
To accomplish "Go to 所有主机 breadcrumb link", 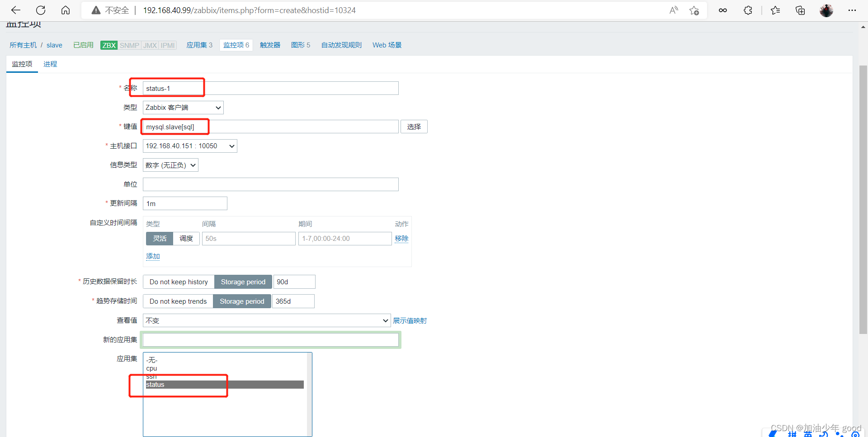I will (x=23, y=45).
